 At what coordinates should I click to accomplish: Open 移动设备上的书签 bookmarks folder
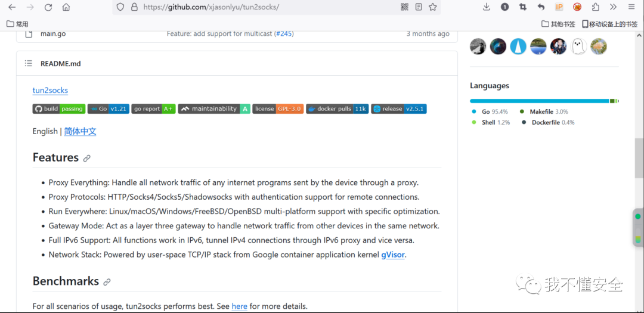coord(609,24)
